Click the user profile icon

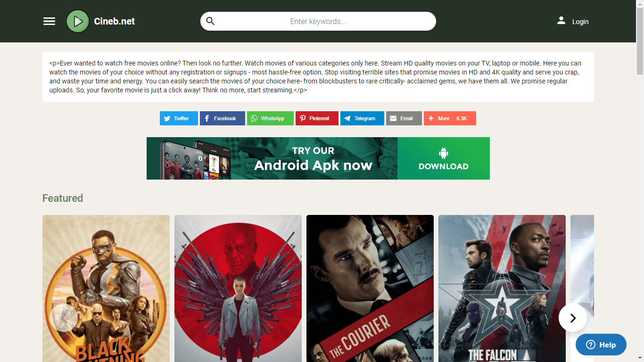pyautogui.click(x=561, y=21)
